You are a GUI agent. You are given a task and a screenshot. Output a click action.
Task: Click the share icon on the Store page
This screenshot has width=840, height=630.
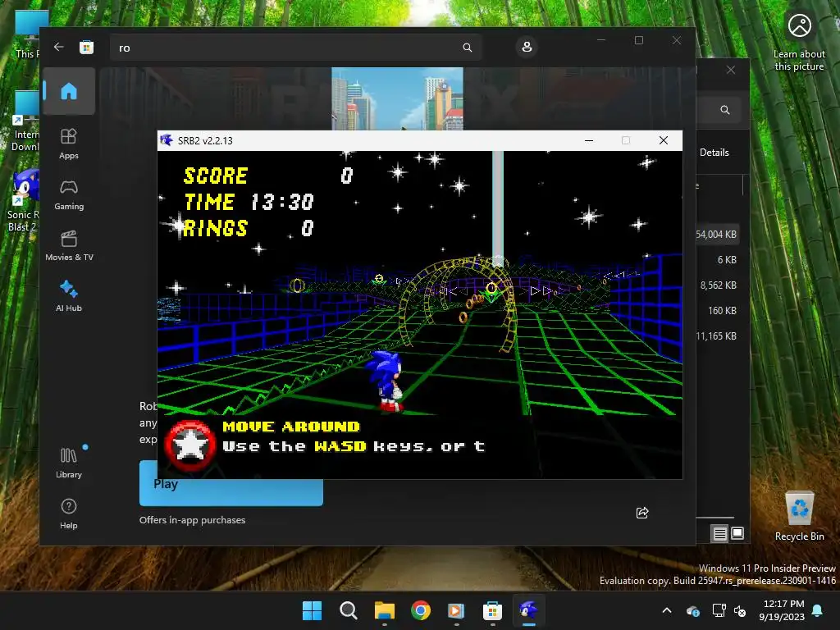(641, 513)
